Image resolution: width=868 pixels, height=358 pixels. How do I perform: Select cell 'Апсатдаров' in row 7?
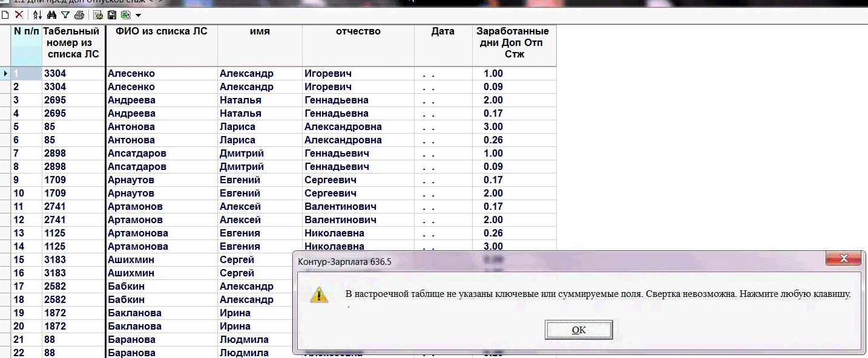(137, 154)
